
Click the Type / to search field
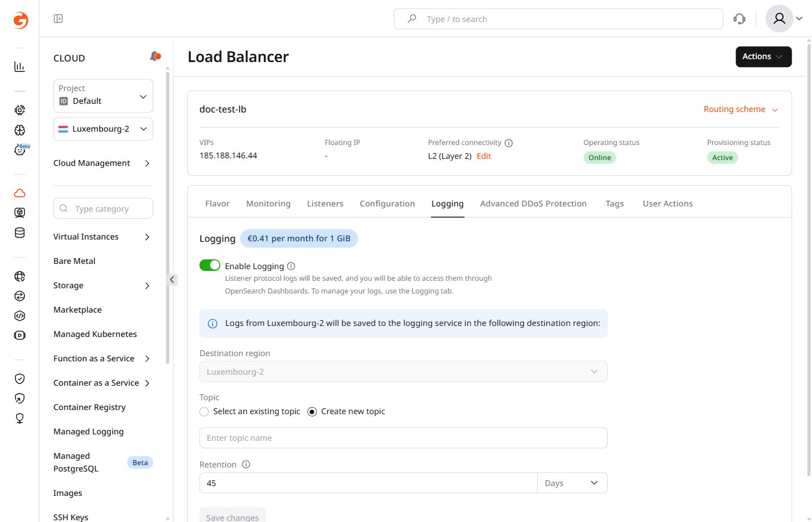[x=559, y=19]
